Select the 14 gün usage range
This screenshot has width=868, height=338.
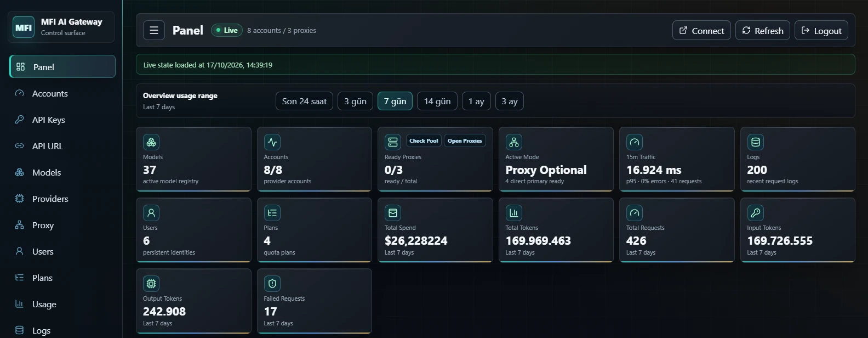(x=437, y=101)
